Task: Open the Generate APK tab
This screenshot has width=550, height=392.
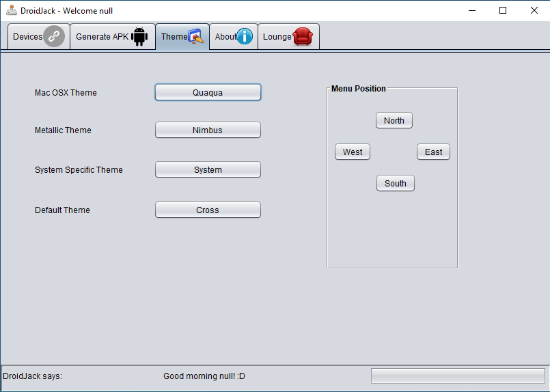Action: click(x=113, y=36)
